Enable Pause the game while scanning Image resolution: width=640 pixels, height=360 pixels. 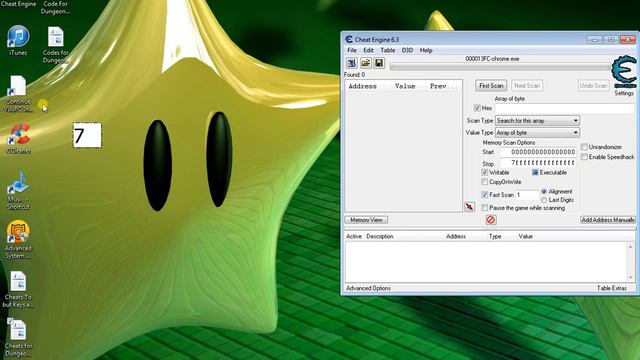click(484, 208)
